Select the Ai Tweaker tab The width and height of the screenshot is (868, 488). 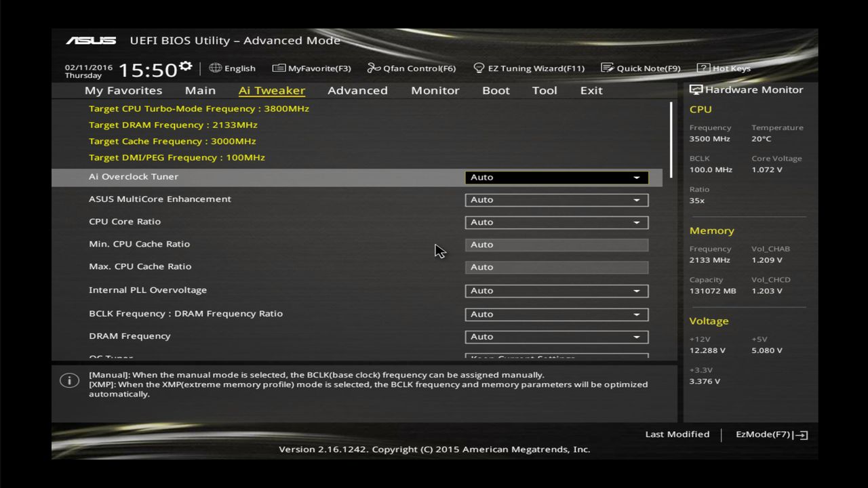272,90
